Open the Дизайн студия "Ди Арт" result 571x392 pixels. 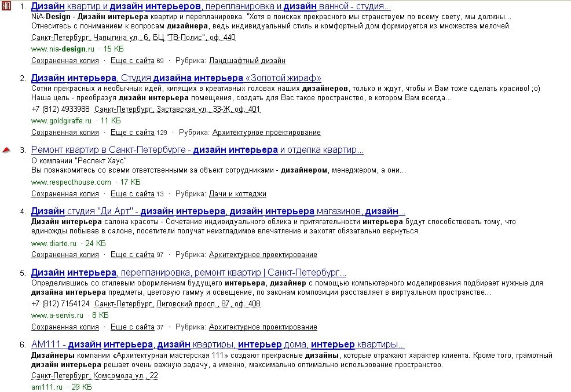218,211
